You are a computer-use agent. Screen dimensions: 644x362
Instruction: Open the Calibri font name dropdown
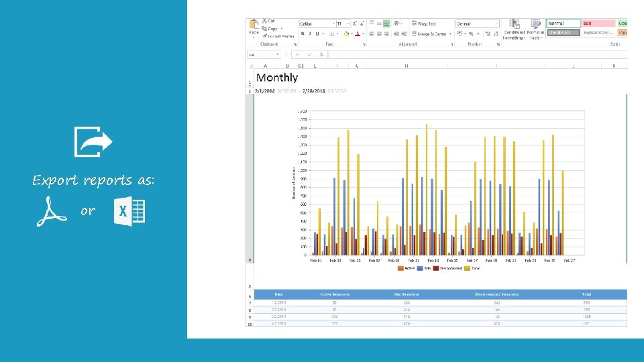point(333,24)
